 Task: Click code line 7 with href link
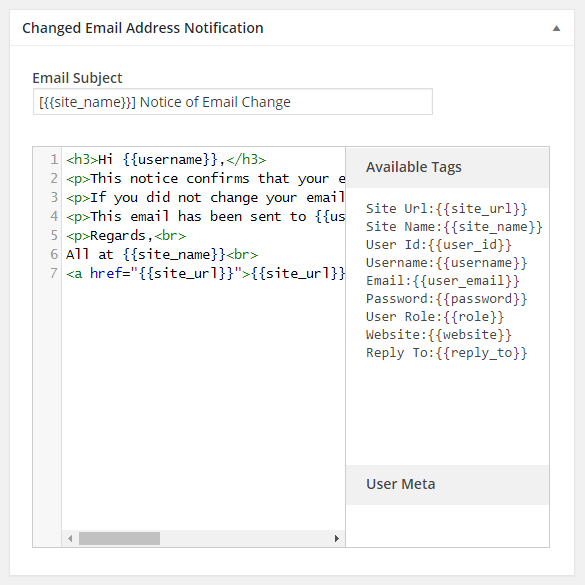(x=205, y=273)
